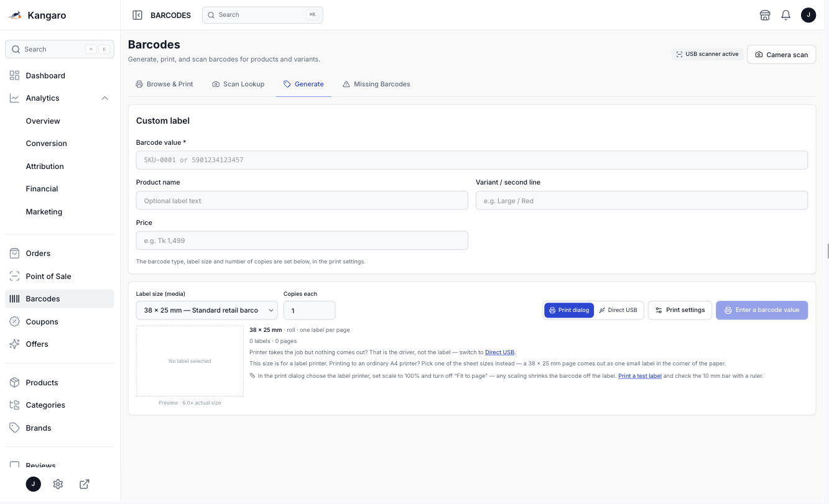Open Offers in the sidebar
This screenshot has width=829, height=504.
pos(60,344)
